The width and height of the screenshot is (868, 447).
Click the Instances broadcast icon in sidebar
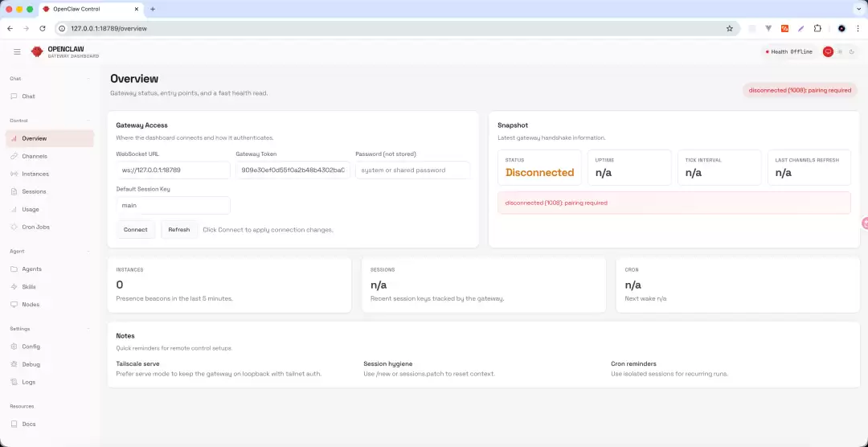pos(14,174)
